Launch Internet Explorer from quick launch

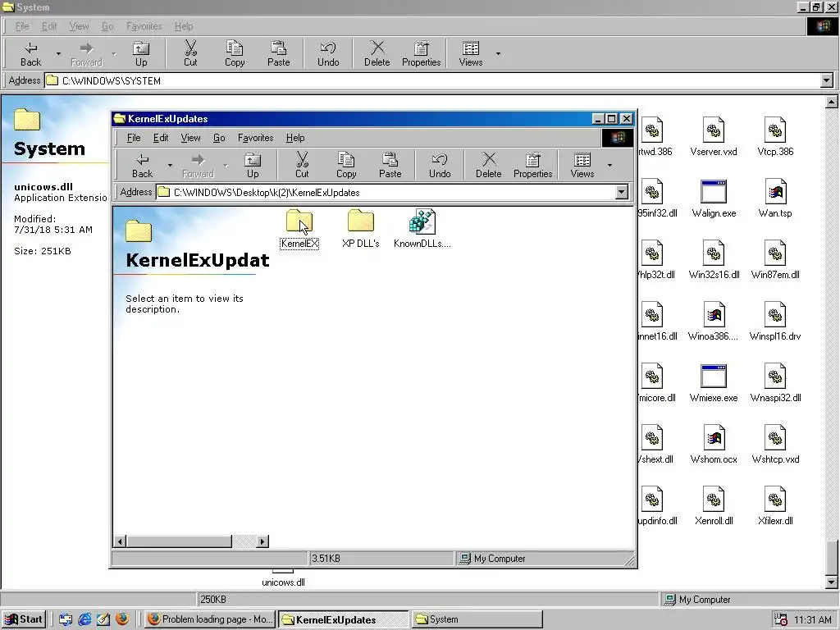coord(84,619)
